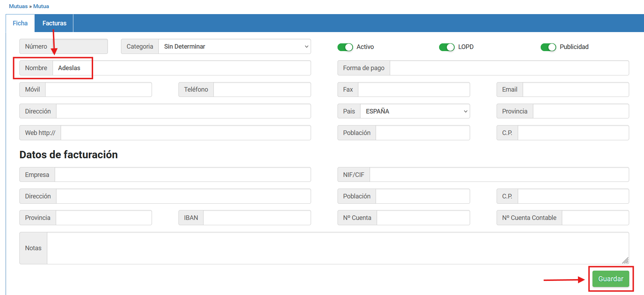
Task: Focus the Fax input field
Action: (x=414, y=90)
